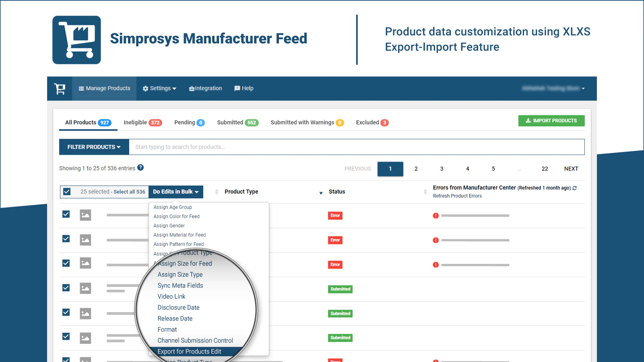Click the sort arrow before Status column
Viewport: 644px width, 362px height.
pos(321,193)
